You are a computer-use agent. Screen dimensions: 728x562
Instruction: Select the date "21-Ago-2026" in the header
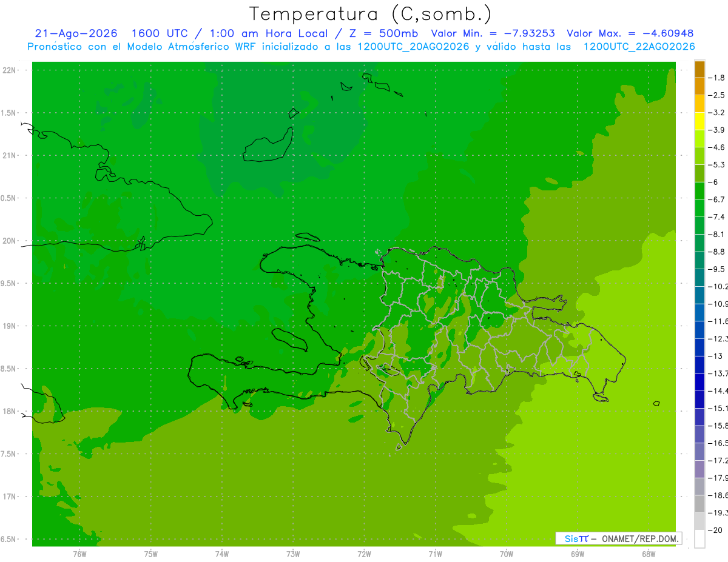(76, 33)
